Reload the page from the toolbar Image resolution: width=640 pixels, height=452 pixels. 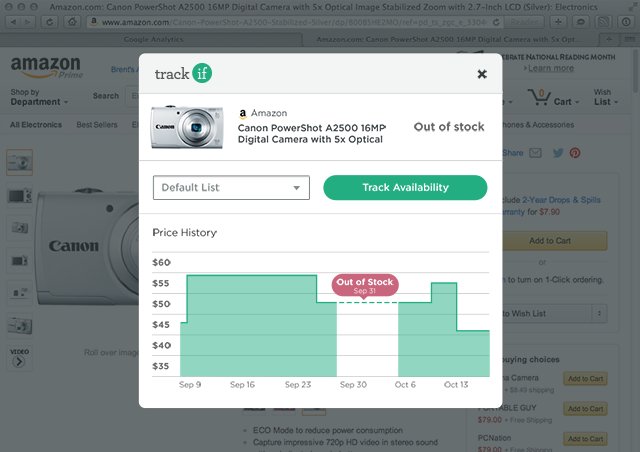click(49, 22)
